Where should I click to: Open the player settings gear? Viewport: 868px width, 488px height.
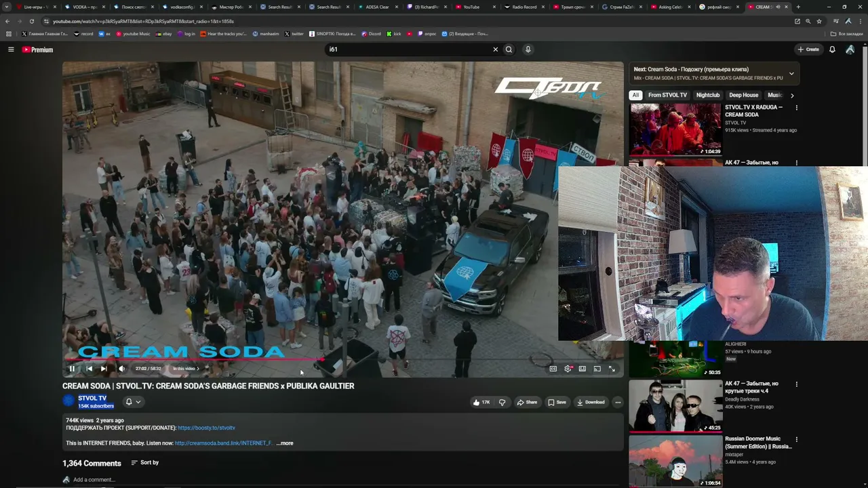click(x=568, y=369)
